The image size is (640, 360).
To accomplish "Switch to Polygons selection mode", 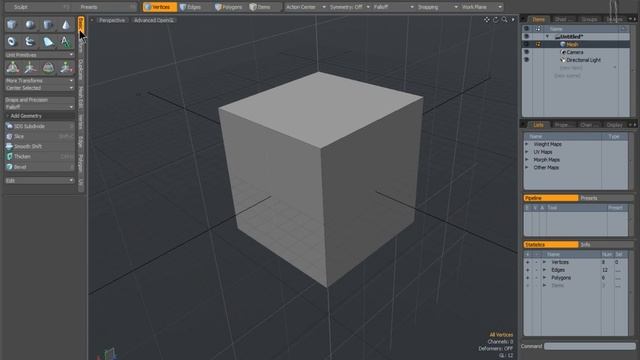I will tap(229, 7).
